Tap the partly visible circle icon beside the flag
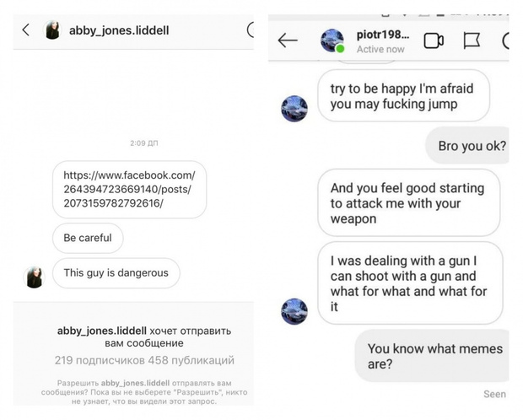The width and height of the screenshot is (523, 420). [x=506, y=40]
